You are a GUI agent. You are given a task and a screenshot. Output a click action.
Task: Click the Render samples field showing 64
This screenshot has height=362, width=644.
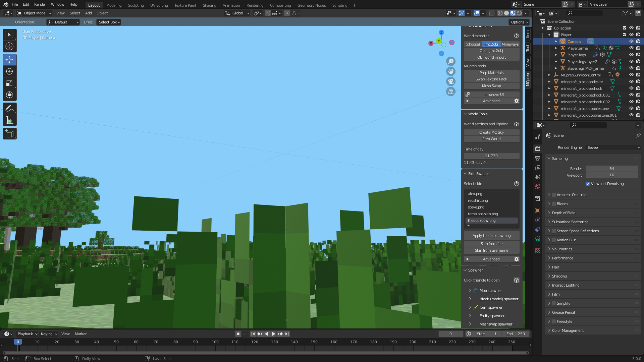(612, 169)
